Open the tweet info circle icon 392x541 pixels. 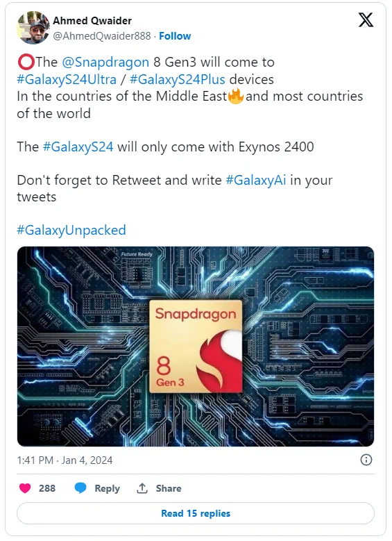tap(366, 460)
